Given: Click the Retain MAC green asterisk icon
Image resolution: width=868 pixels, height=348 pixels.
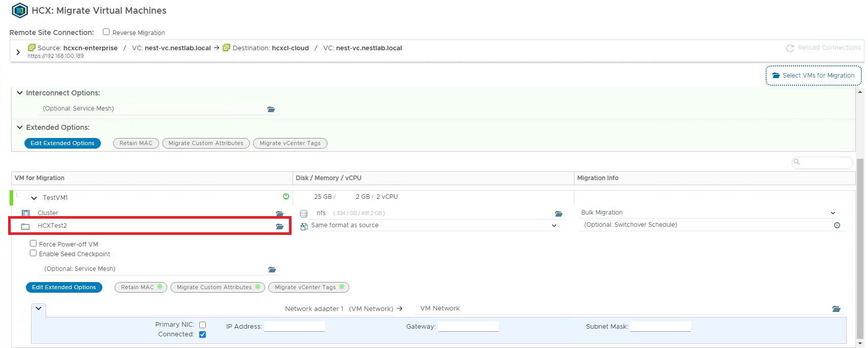Looking at the screenshot, I should tap(160, 287).
